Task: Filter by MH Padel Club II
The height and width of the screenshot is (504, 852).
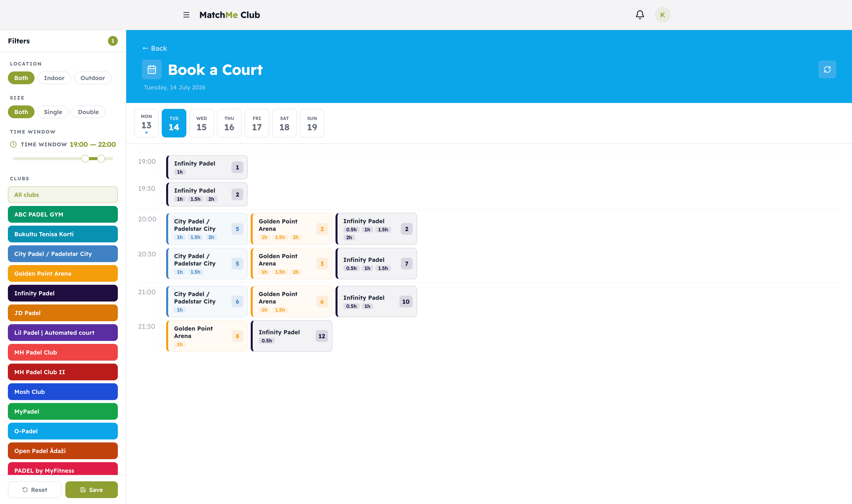Action: (x=63, y=372)
